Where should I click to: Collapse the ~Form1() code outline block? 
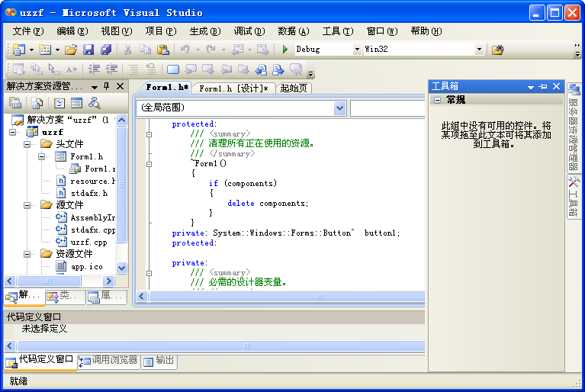click(x=149, y=164)
